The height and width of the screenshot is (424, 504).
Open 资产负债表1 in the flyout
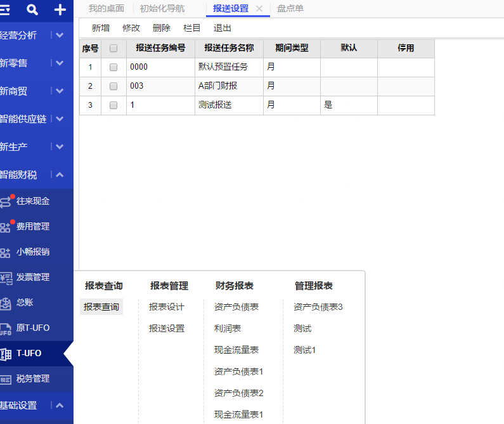point(238,371)
